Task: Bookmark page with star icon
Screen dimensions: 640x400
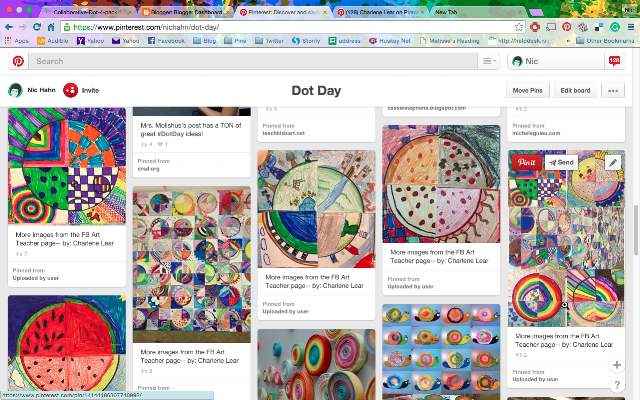Action: (519, 27)
